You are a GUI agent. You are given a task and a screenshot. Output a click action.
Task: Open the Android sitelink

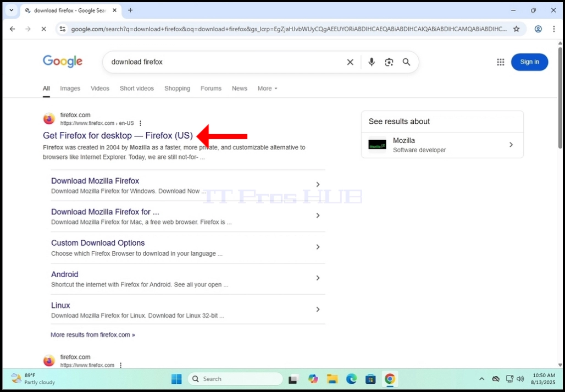(65, 274)
